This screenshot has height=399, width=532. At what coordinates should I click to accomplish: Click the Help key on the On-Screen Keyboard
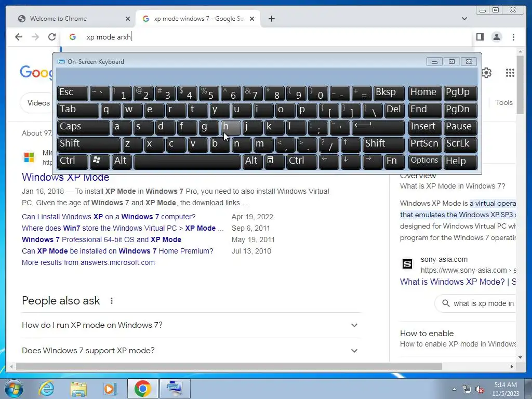[460, 161]
